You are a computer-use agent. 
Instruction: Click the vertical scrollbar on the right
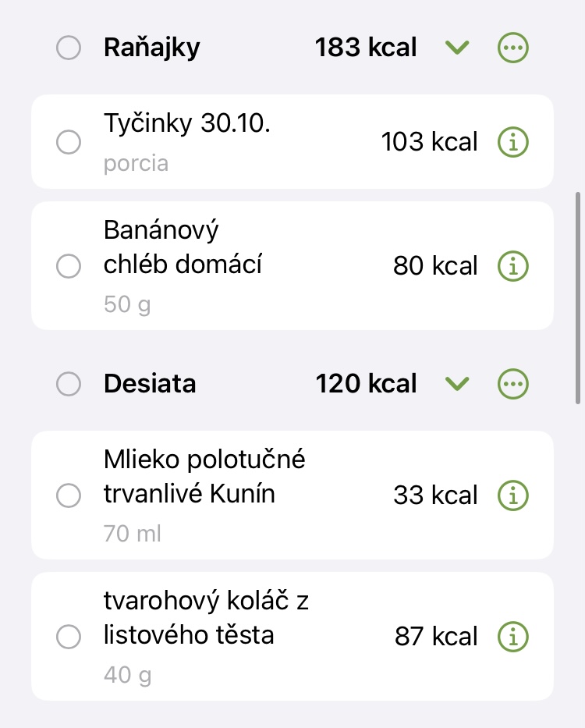click(578, 297)
